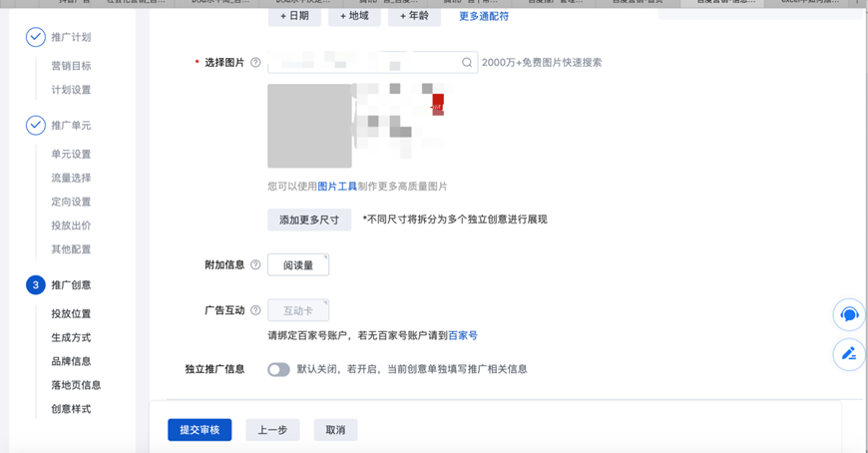The width and height of the screenshot is (868, 453).
Task: Click help icon next to 广告互动
Action: coord(255,310)
